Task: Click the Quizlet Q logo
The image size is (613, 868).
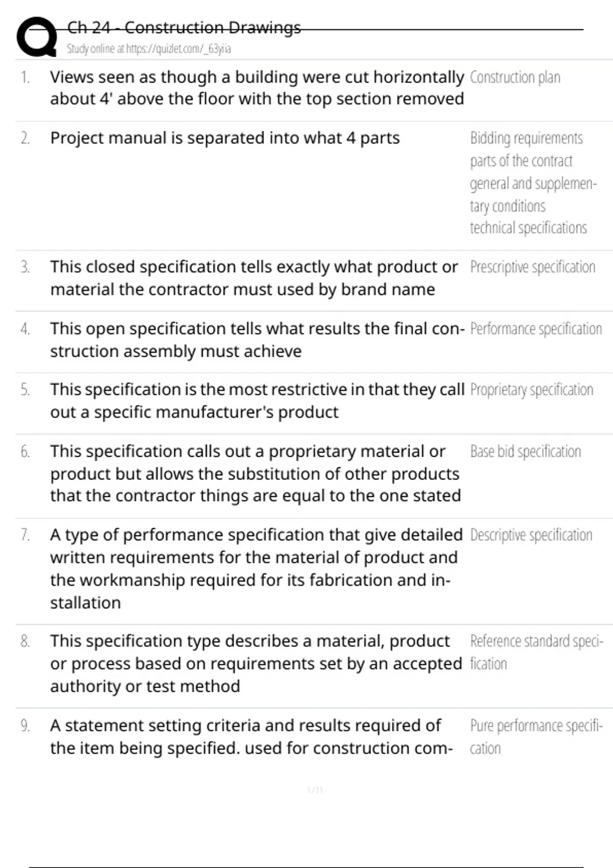Action: tap(37, 37)
